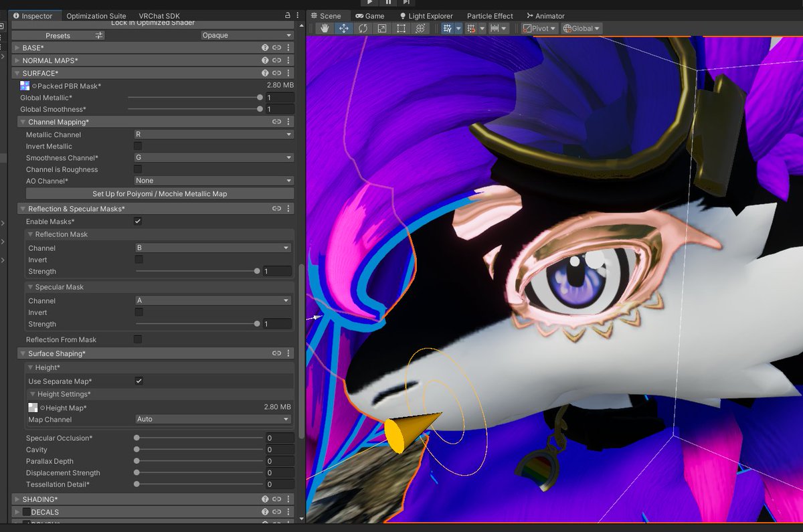Open the Optimization Suite tab
The height and width of the screenshot is (532, 803).
pyautogui.click(x=96, y=16)
